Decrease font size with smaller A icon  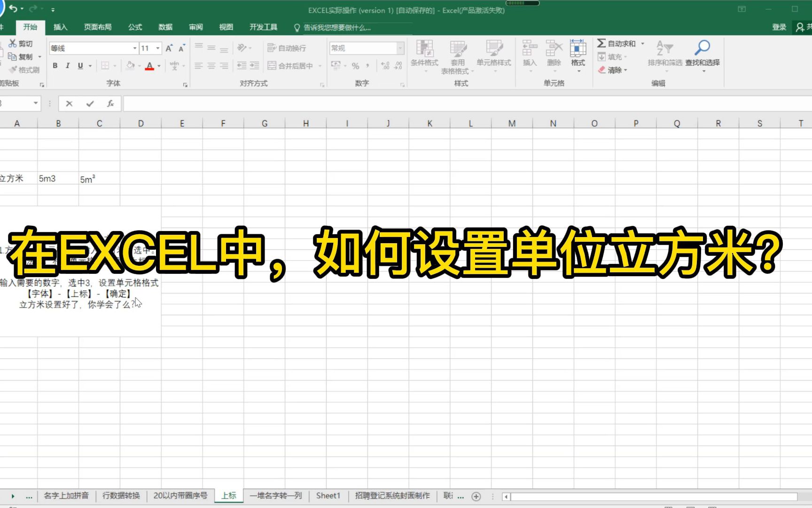click(182, 48)
